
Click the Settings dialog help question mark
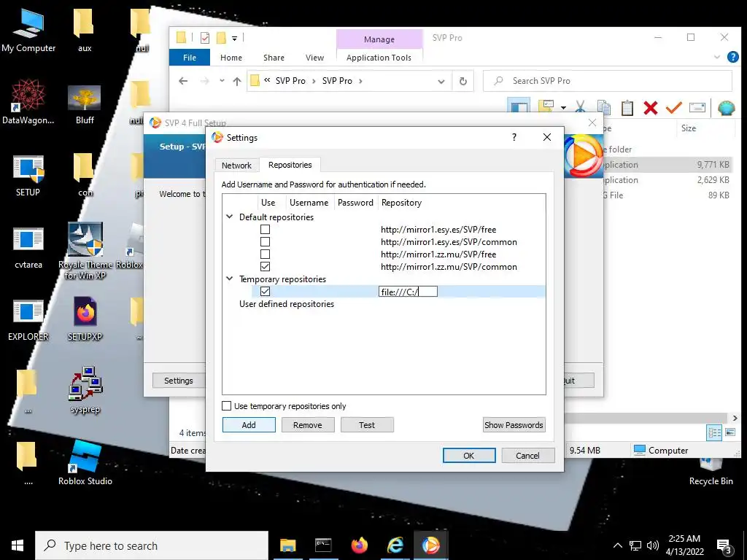(x=514, y=137)
